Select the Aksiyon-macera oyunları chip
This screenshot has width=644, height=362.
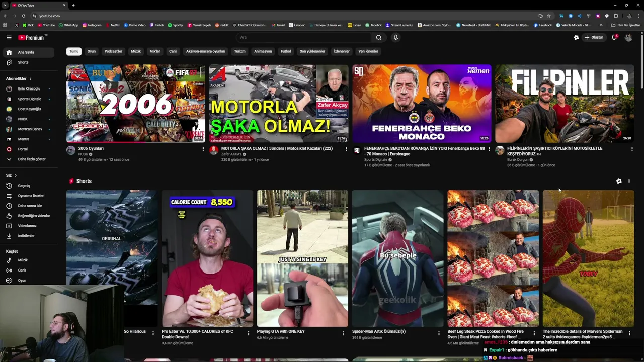tap(206, 51)
